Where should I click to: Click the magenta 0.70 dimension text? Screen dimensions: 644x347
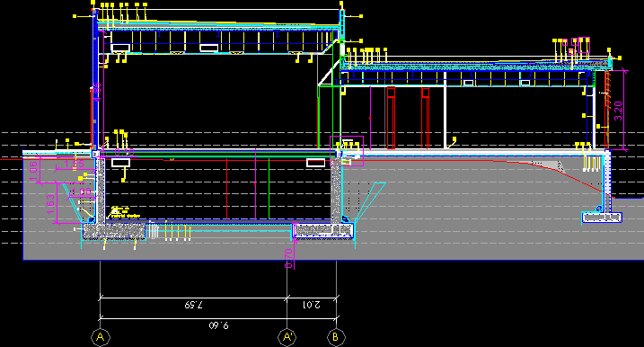(x=288, y=258)
